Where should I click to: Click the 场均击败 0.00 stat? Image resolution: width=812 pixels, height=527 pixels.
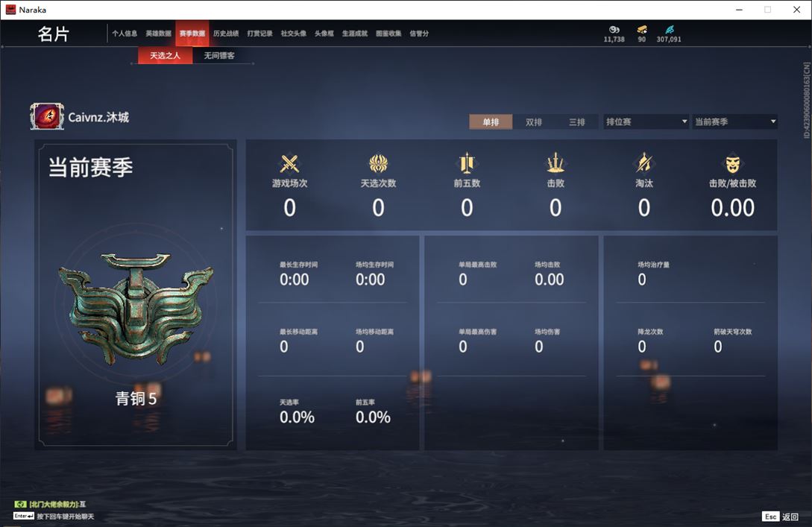549,274
